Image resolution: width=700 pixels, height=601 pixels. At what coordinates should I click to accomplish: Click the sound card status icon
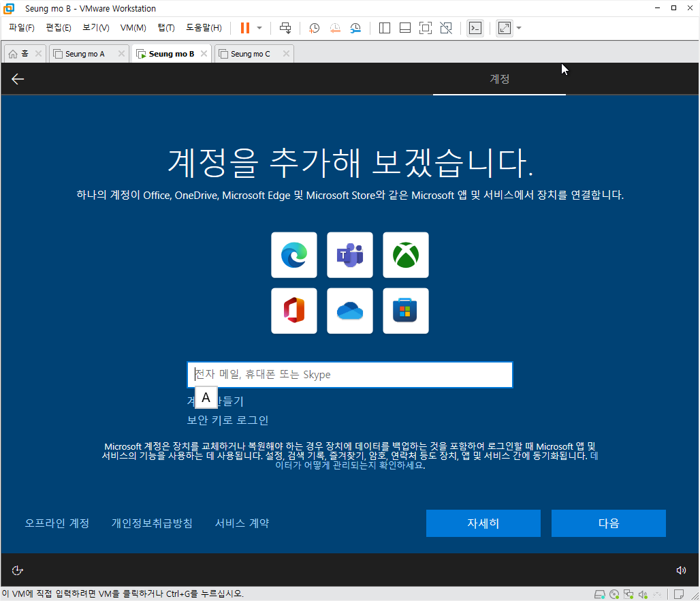[x=643, y=594]
